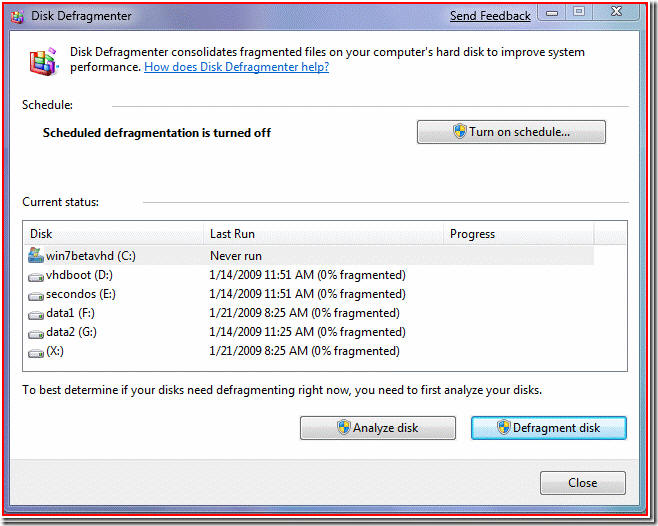Click the shield icon on Analyze disk

tap(344, 427)
